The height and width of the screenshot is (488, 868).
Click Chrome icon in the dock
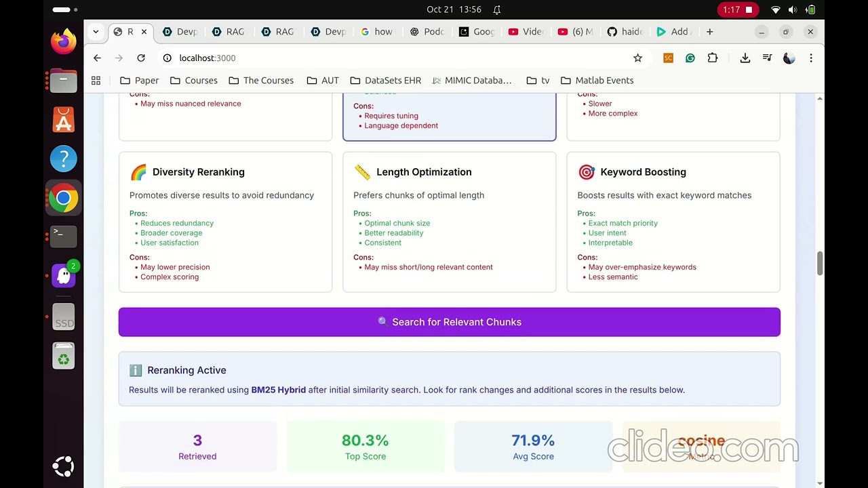(x=64, y=198)
